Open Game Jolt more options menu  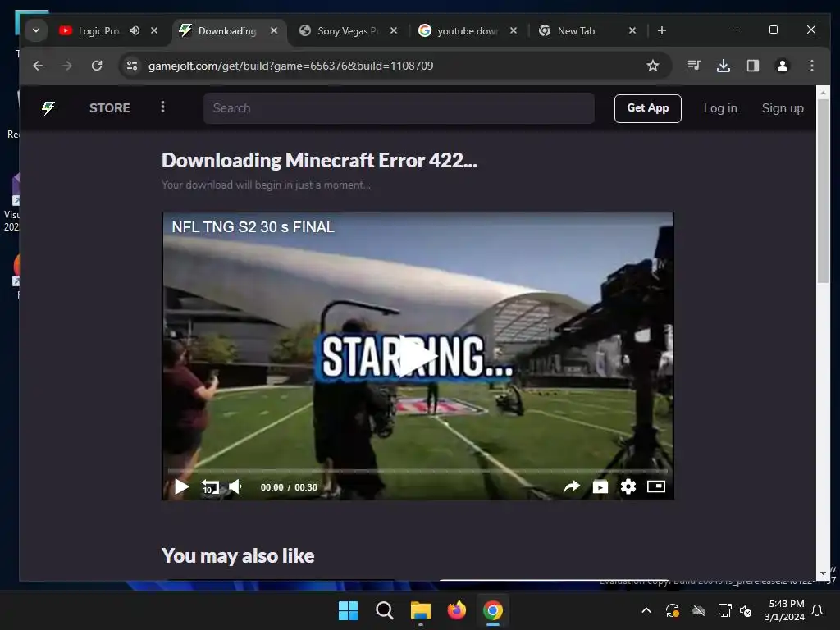tap(163, 107)
